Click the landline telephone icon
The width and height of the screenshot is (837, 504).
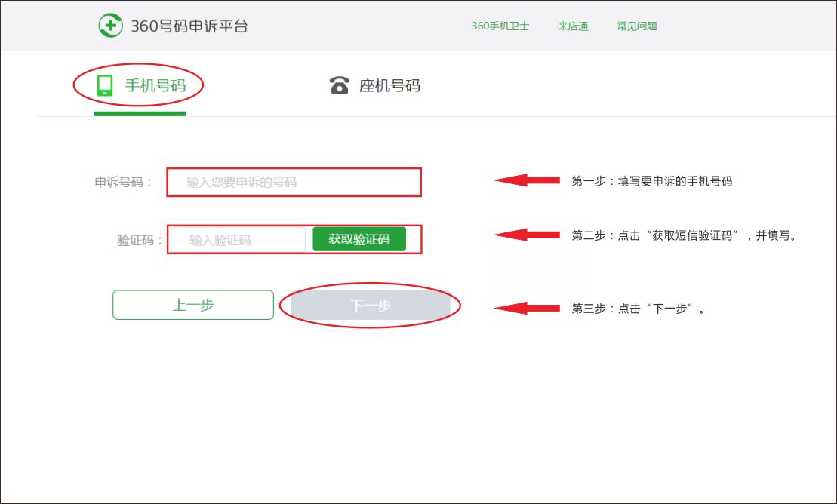[340, 85]
